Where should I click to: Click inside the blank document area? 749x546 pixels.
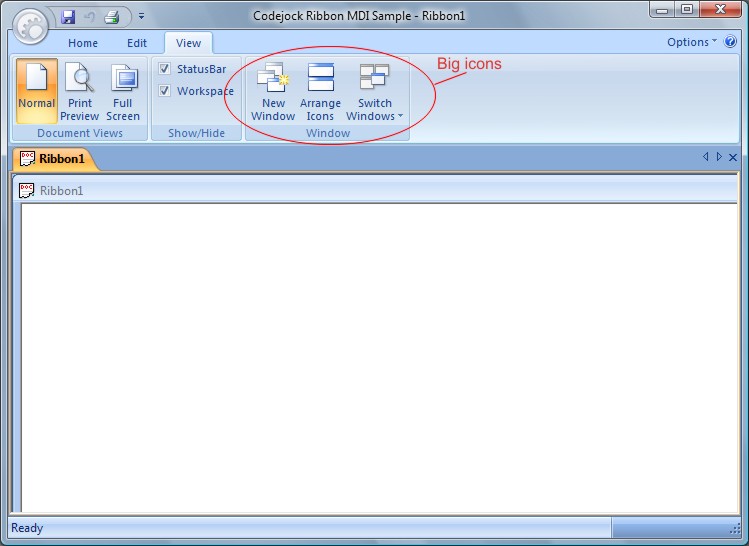tap(379, 357)
